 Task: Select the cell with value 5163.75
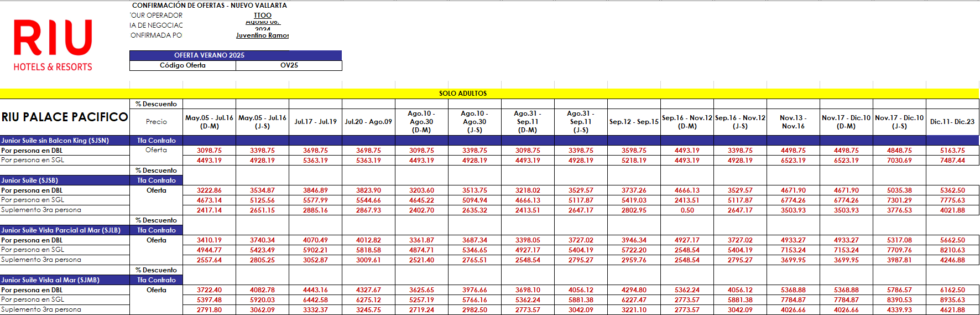pyautogui.click(x=952, y=151)
